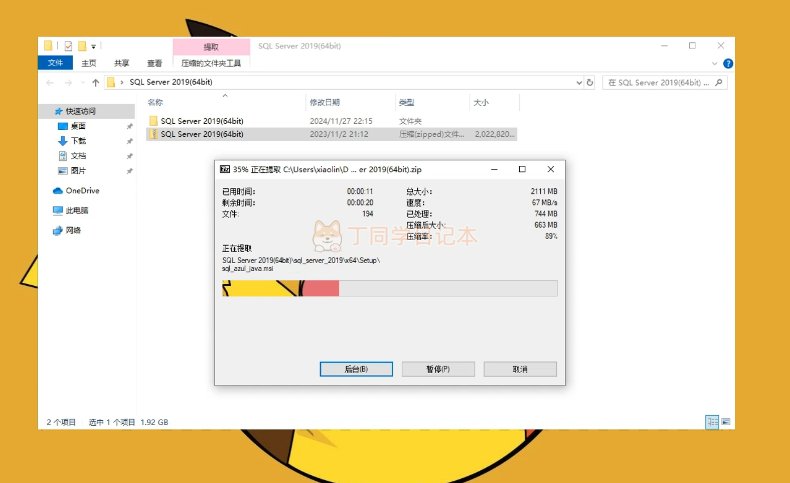Open Explorer help question mark icon

[x=728, y=63]
